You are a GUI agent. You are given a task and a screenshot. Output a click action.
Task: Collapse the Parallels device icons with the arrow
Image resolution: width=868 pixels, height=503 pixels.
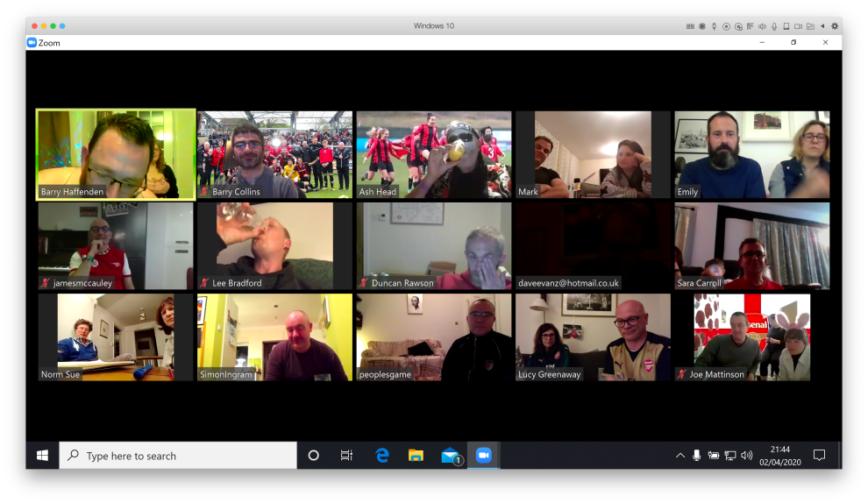point(822,26)
